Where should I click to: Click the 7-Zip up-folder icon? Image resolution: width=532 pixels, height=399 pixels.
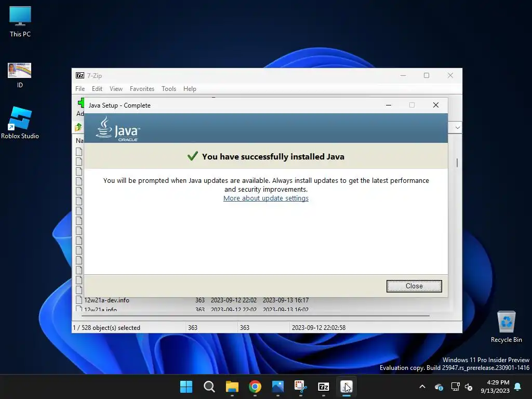78,127
